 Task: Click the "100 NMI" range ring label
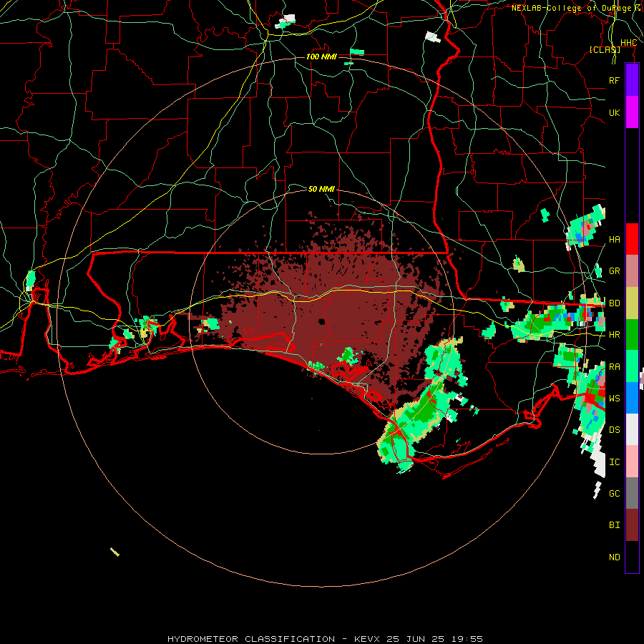321,57
